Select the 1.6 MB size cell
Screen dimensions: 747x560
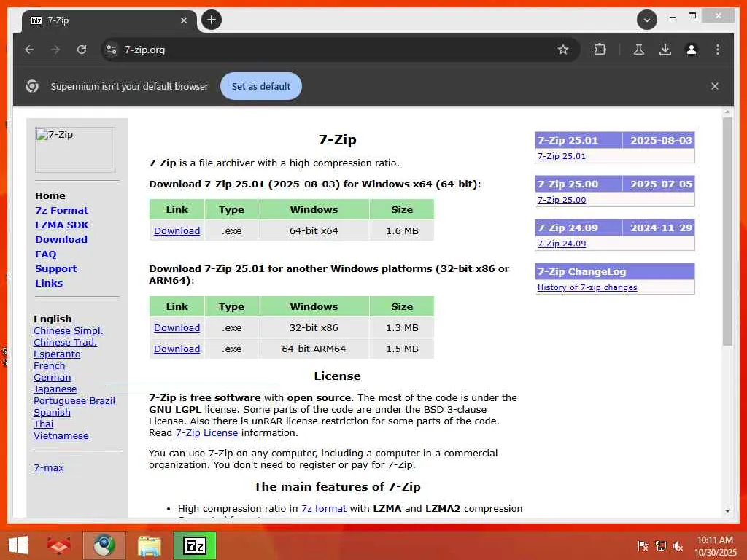pos(402,231)
